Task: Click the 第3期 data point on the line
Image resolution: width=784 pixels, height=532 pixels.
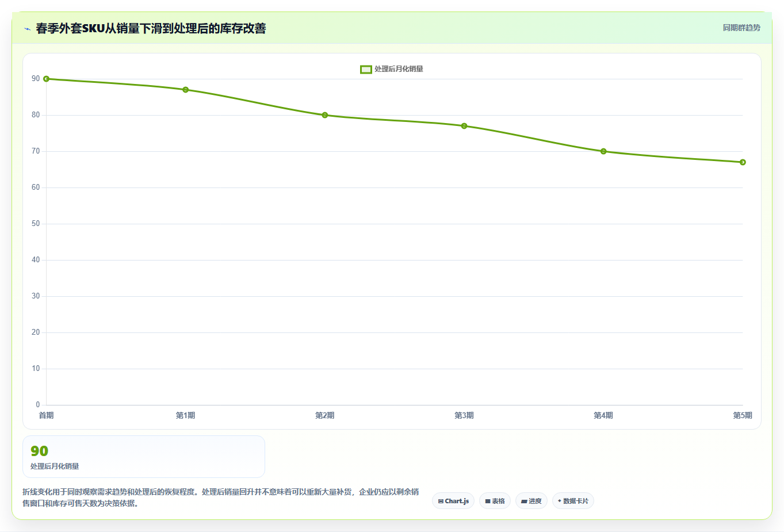Action: tap(464, 126)
